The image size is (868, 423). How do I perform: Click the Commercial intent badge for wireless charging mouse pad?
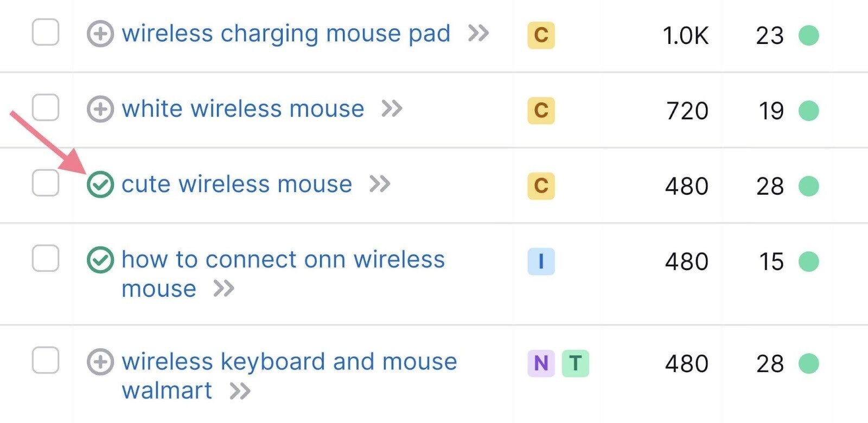(x=541, y=35)
